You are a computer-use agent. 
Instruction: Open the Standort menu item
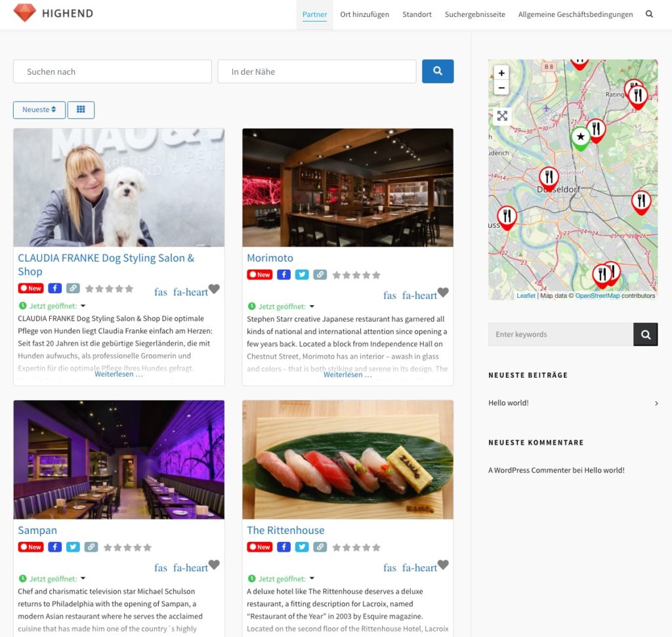click(417, 14)
